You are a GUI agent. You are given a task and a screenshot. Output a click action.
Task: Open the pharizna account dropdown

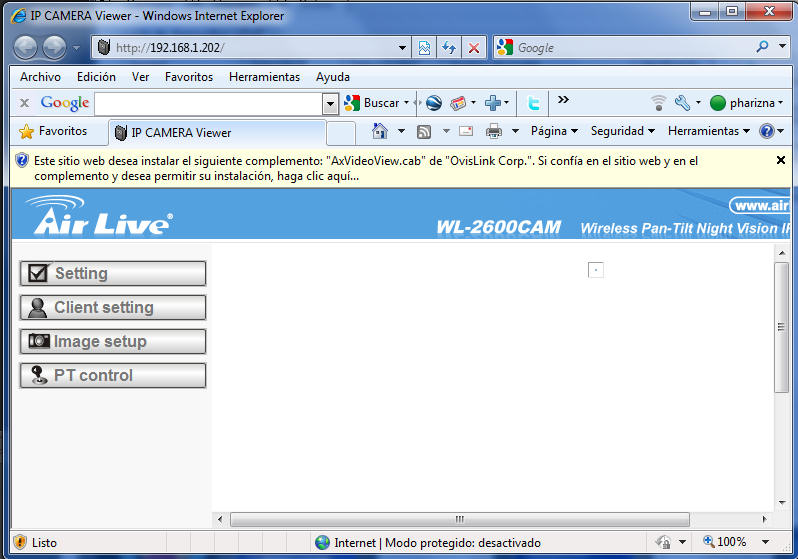746,103
